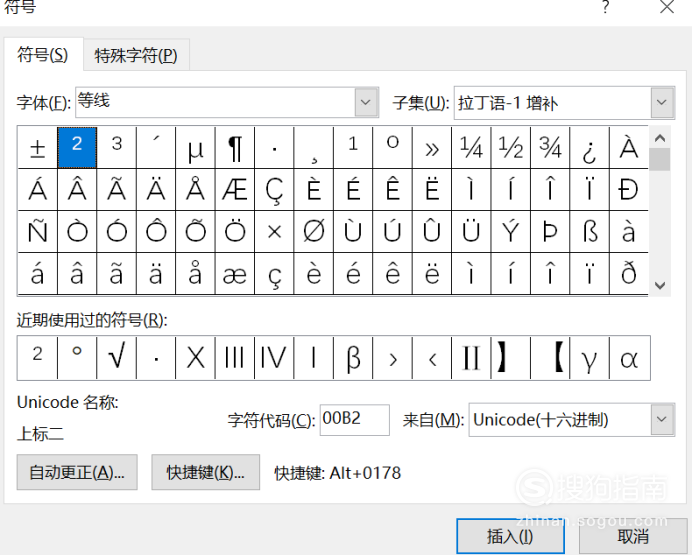Pick recently used square root √ symbol
The image size is (692, 555).
point(117,358)
